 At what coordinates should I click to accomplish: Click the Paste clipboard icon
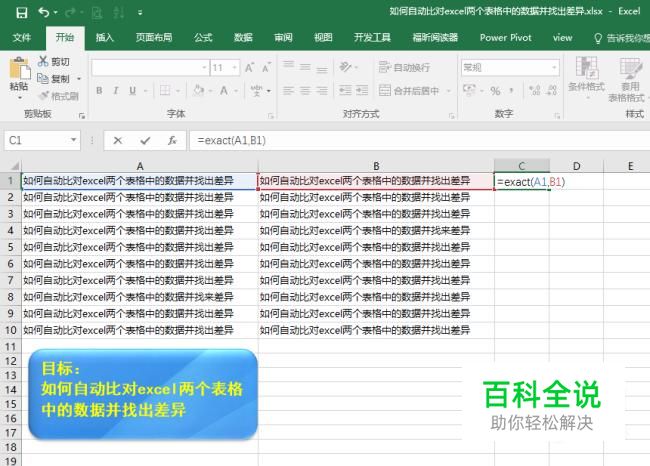pyautogui.click(x=19, y=68)
